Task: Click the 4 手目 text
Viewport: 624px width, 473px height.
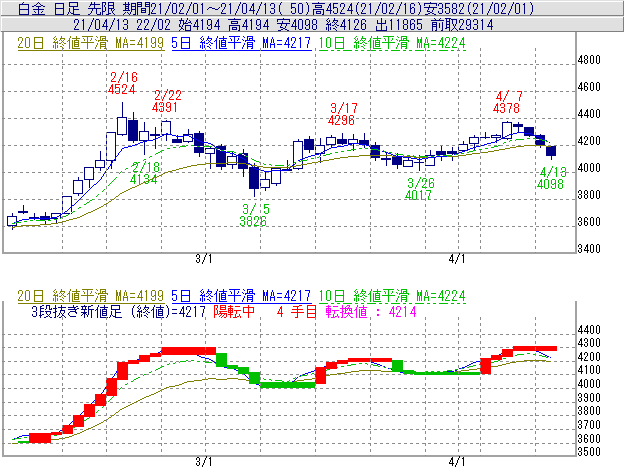Action: [296, 312]
